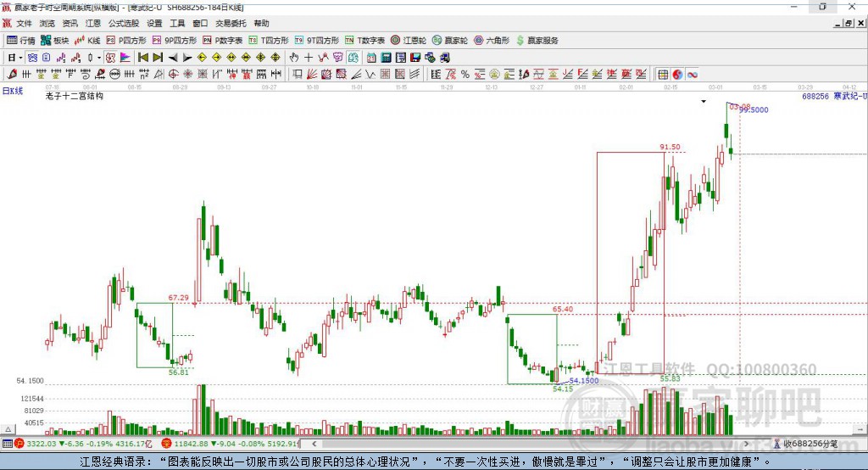This screenshot has height=470, width=868.
Task: Open the 浏览 menu
Action: [x=47, y=23]
